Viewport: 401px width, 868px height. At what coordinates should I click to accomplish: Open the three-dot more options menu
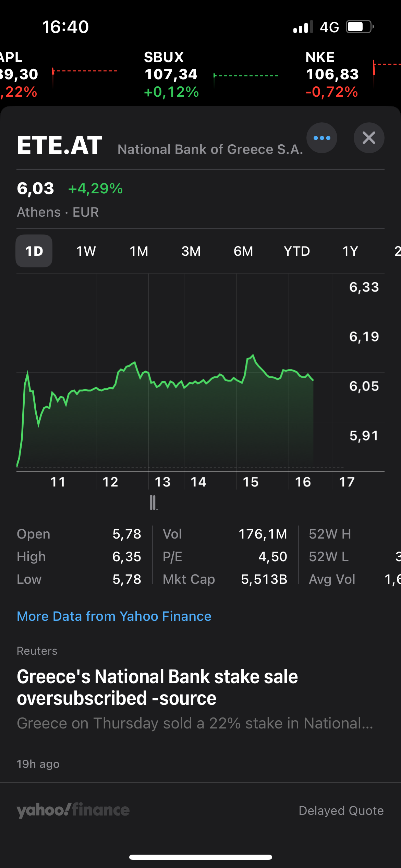pyautogui.click(x=321, y=138)
